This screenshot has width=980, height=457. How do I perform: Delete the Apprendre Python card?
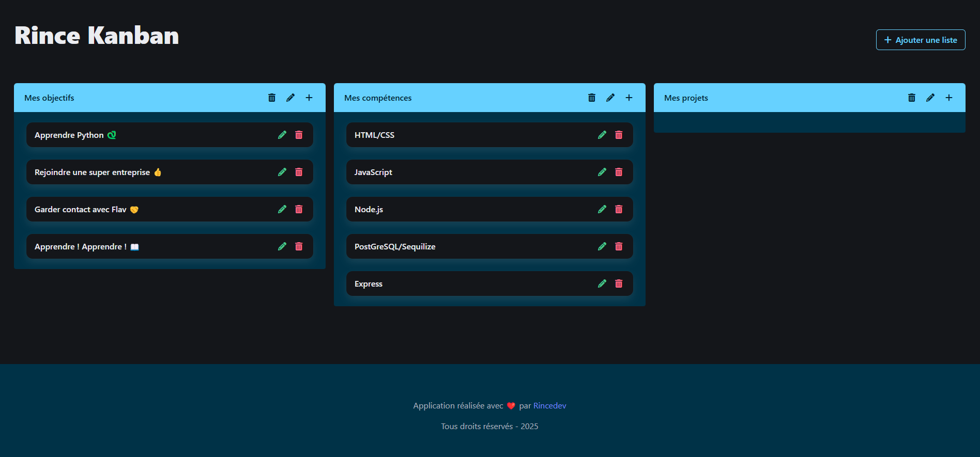pyautogui.click(x=299, y=135)
